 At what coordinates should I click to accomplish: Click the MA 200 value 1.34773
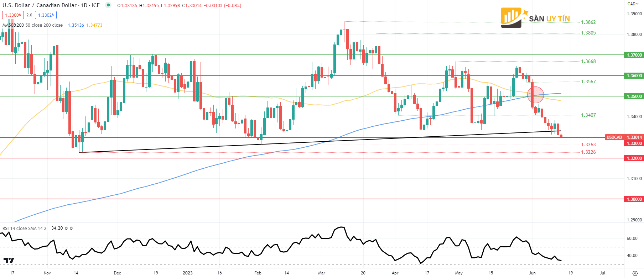click(94, 25)
